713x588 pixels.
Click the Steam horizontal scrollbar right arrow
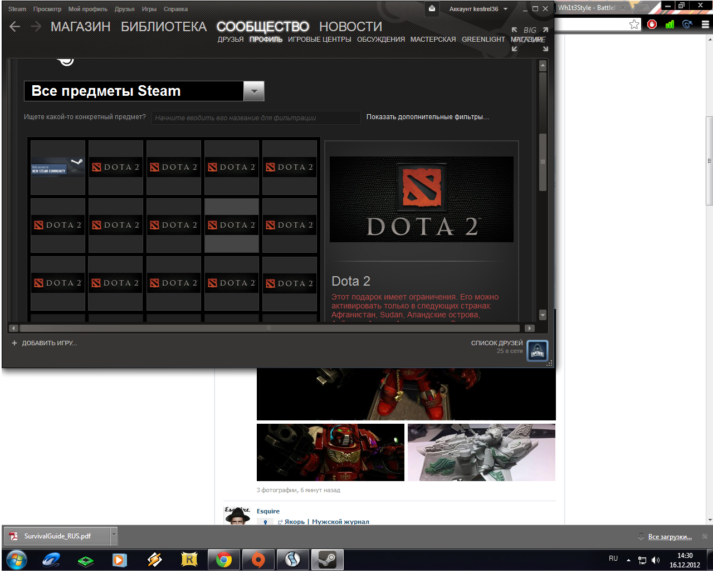pyautogui.click(x=530, y=328)
